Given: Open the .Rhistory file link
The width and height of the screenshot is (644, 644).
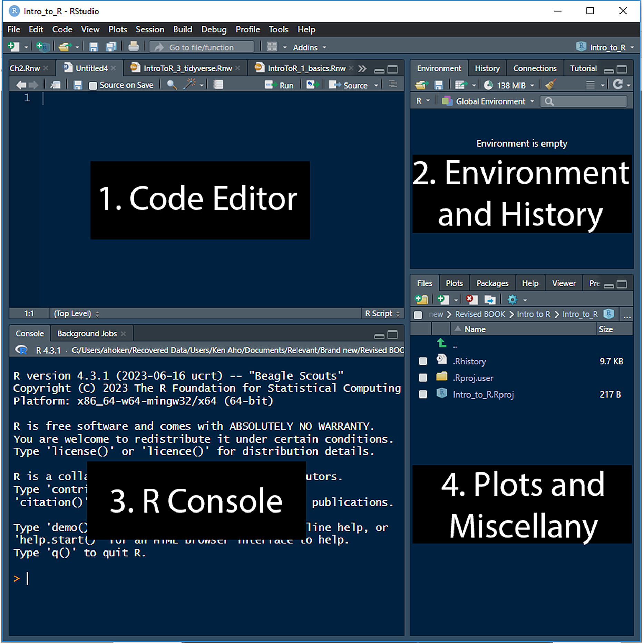Looking at the screenshot, I should (x=470, y=361).
